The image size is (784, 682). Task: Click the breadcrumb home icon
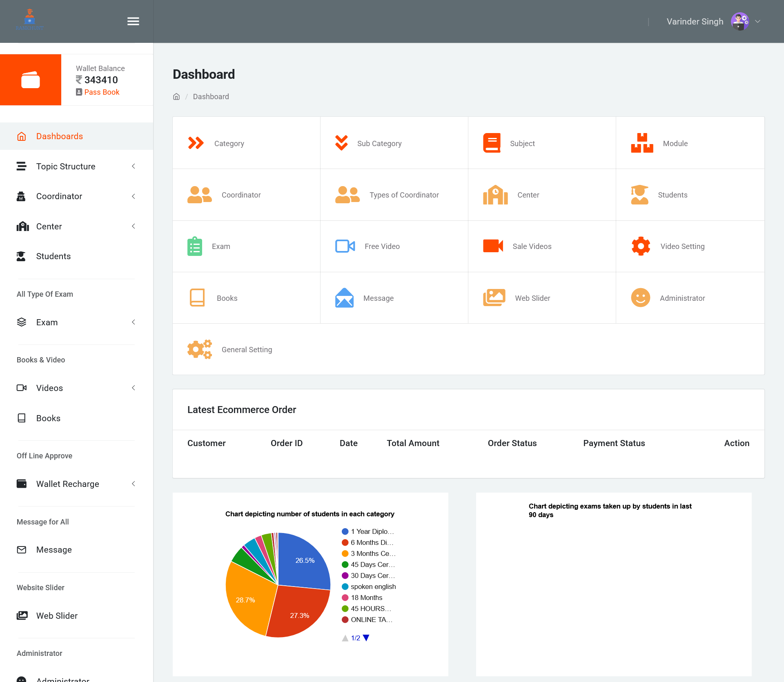pyautogui.click(x=176, y=97)
